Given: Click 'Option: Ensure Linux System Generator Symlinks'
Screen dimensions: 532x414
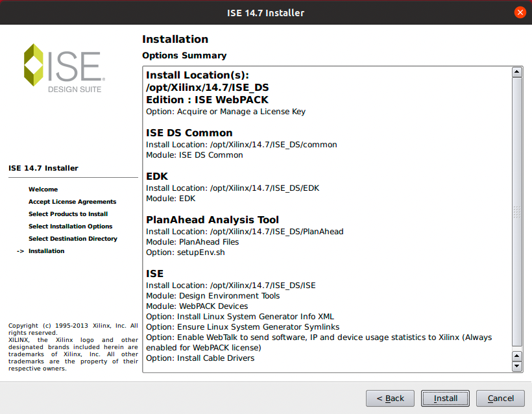Looking at the screenshot, I should point(243,327).
